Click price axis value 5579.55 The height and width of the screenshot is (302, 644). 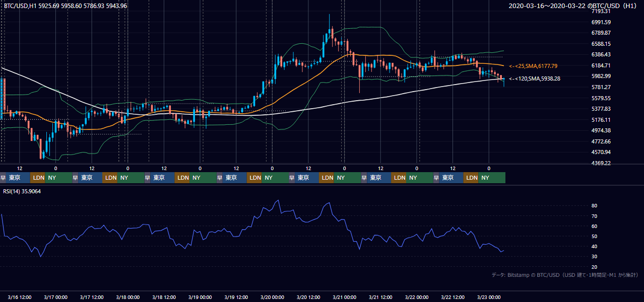coord(601,98)
